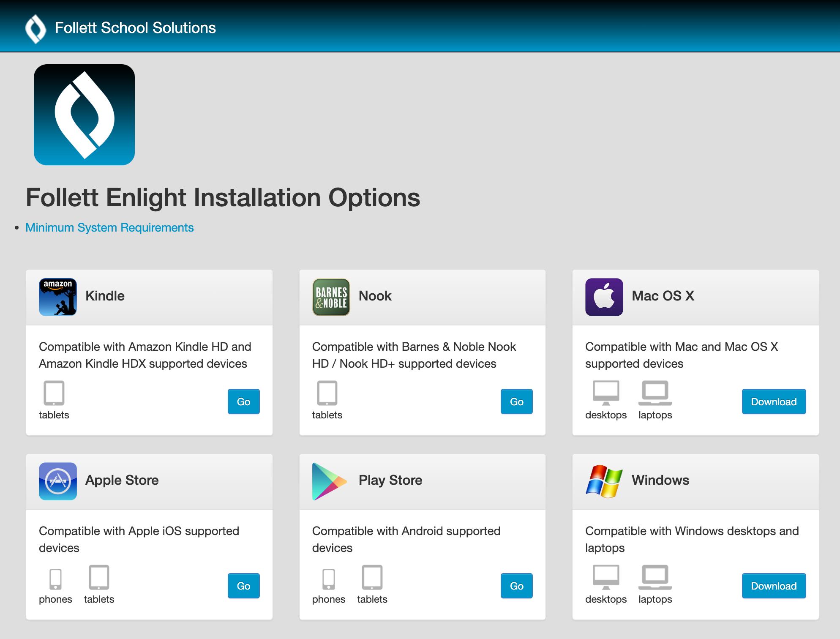Click the Amazon Kindle app icon

[58, 297]
